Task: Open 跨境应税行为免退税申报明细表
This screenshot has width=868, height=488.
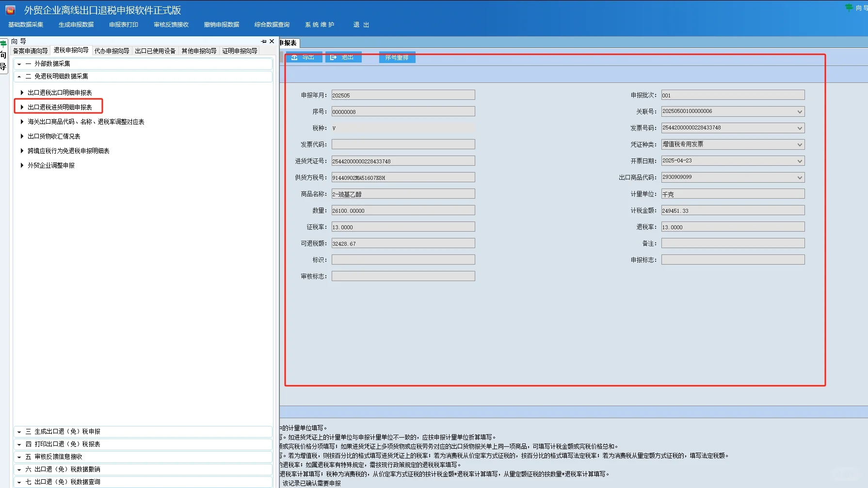Action: click(x=68, y=151)
